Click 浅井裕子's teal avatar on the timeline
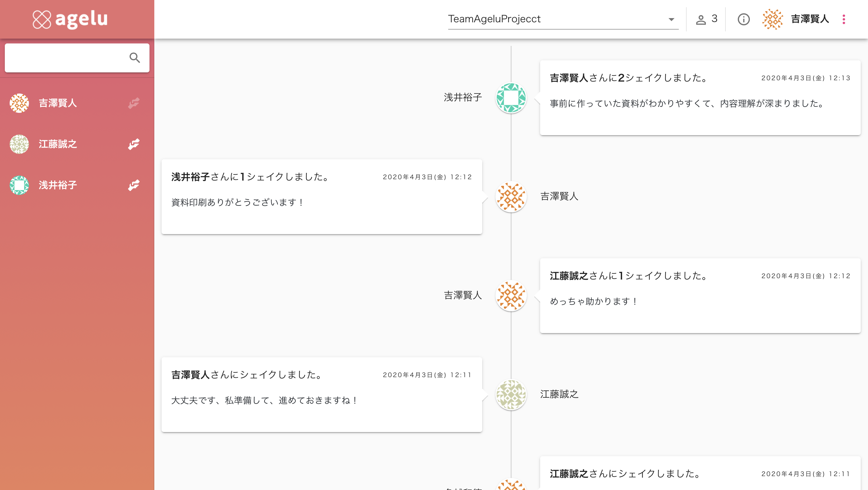This screenshot has width=868, height=490. pyautogui.click(x=511, y=98)
